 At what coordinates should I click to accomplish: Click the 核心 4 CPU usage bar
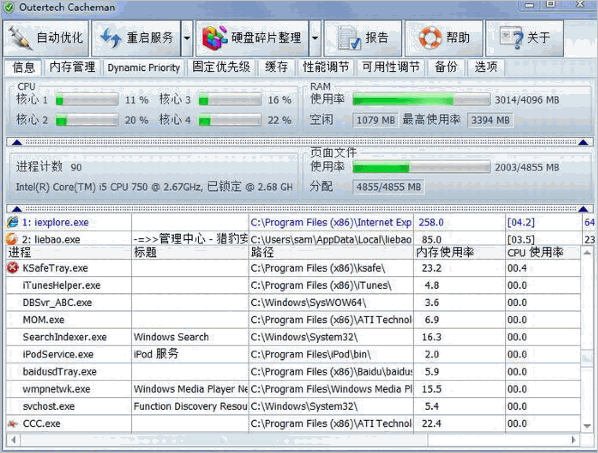coord(230,120)
